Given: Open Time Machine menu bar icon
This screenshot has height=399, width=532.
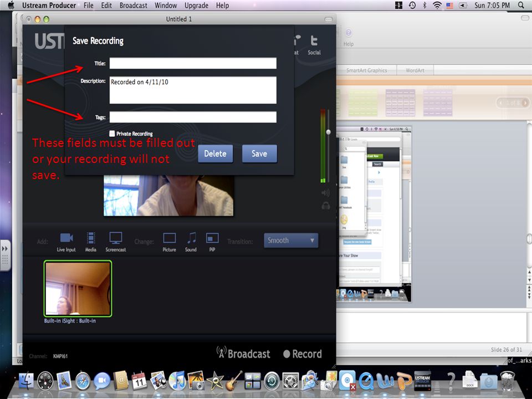Looking at the screenshot, I should [x=412, y=5].
